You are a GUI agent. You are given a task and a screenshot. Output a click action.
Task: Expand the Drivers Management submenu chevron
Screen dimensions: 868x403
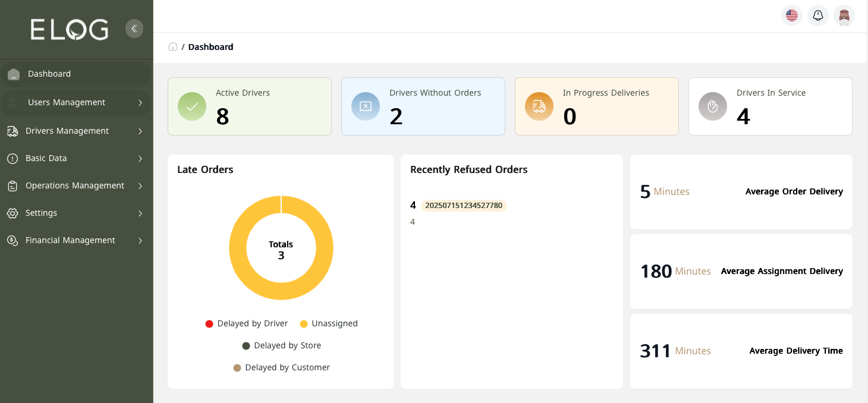pos(141,130)
